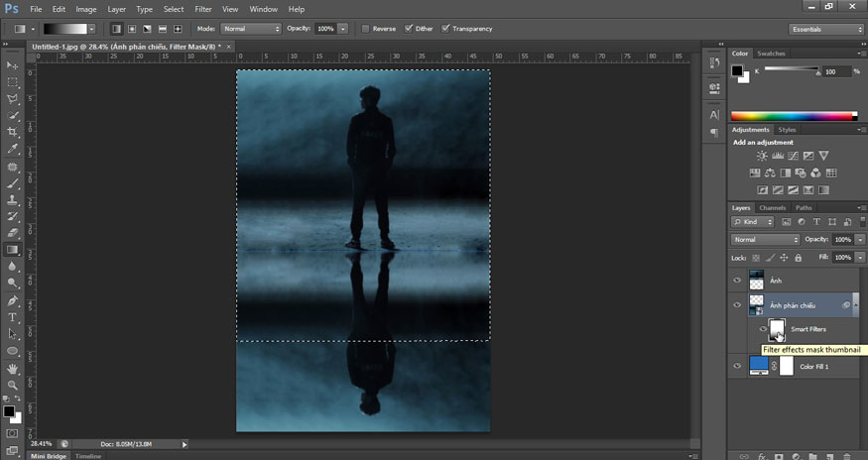Click the K slider in Color panel

(792, 69)
